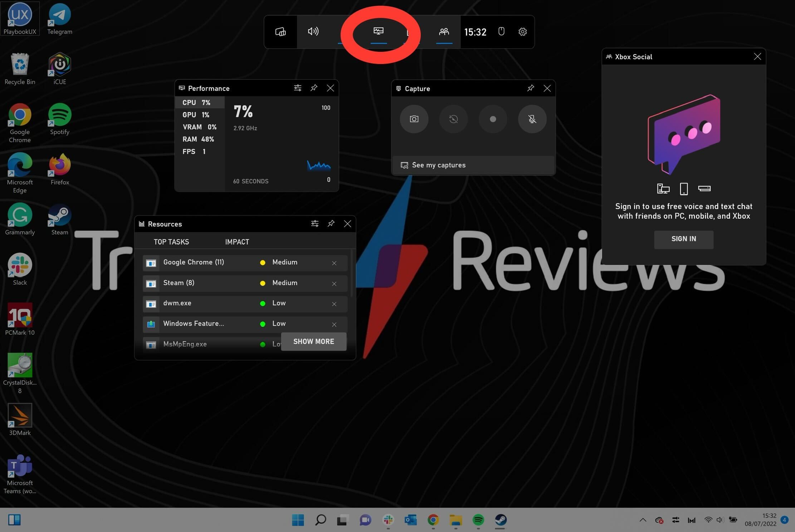End the dwm.exe task
The width and height of the screenshot is (795, 532).
click(x=334, y=304)
